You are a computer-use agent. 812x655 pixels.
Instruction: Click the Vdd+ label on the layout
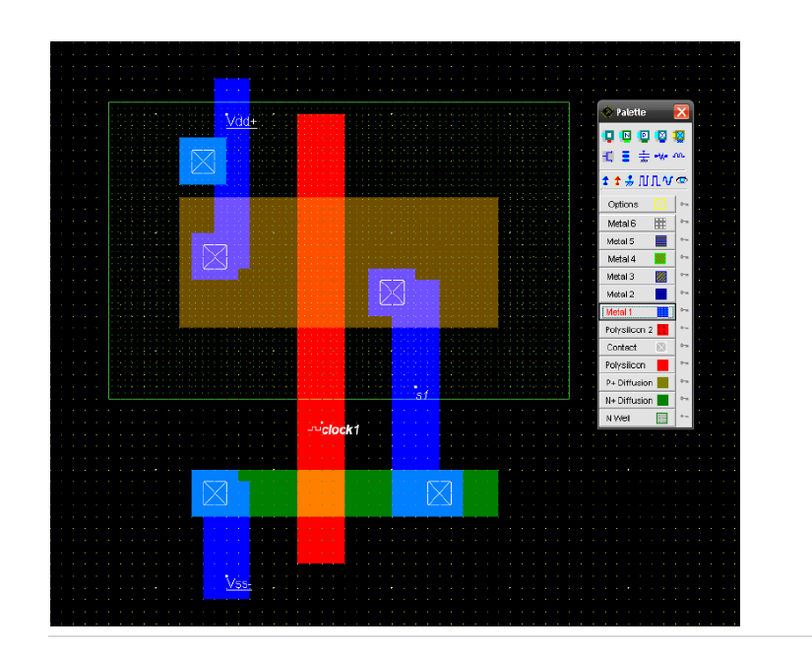click(x=241, y=121)
